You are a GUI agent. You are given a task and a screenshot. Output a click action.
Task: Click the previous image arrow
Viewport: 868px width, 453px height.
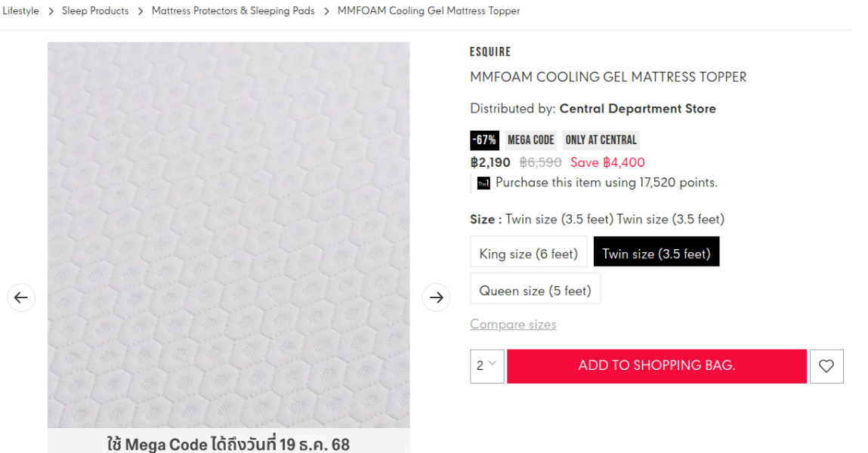pos(21,297)
